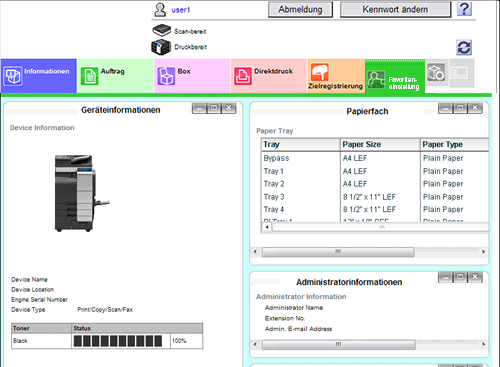Viewport: 500px width, 367px height.
Task: Click the Paper Size column header
Action: tap(380, 144)
